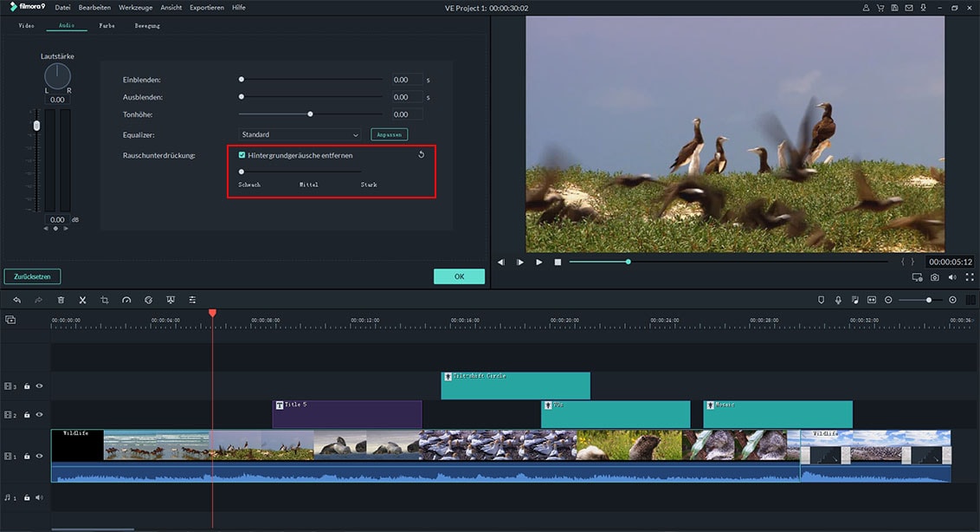The image size is (980, 532).
Task: Switch to the Farbe tab
Action: click(106, 26)
